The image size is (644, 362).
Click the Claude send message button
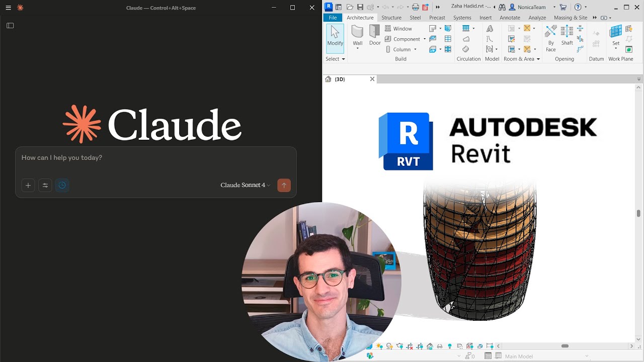[x=284, y=185]
